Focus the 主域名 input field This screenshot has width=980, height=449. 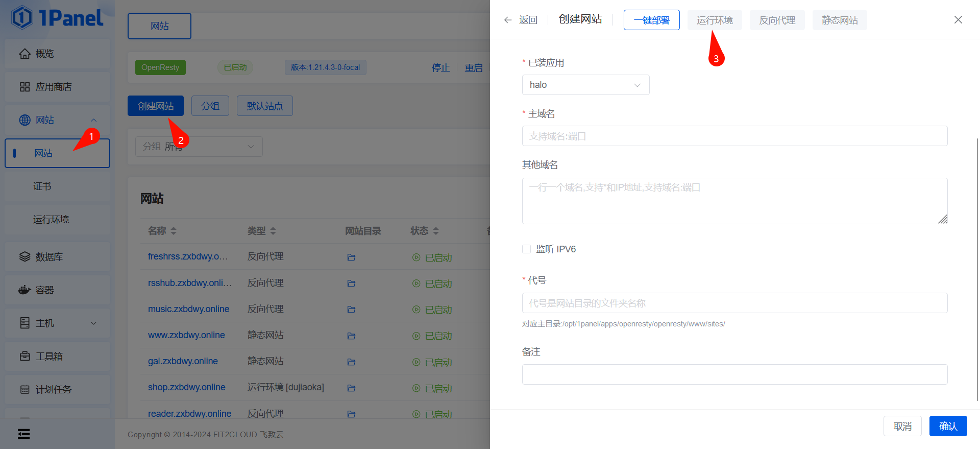pos(734,136)
